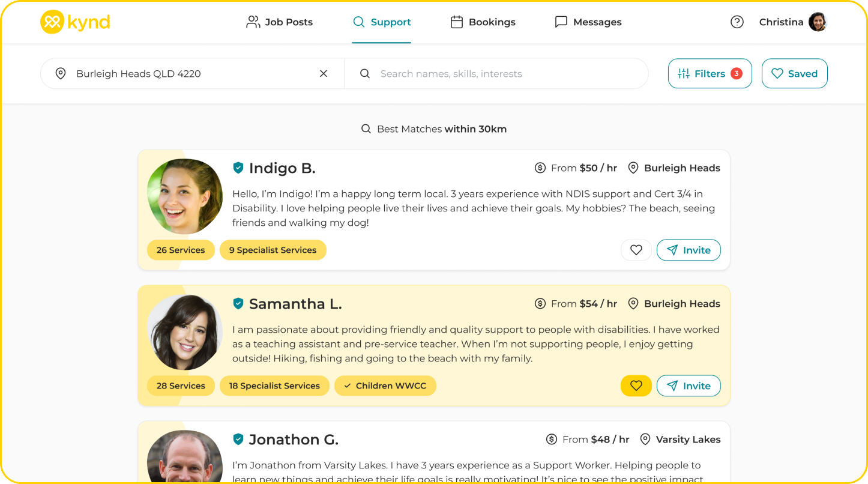Click the 'Varsity Lakes' location text
Screen dimensions: 868x484
[689, 440]
